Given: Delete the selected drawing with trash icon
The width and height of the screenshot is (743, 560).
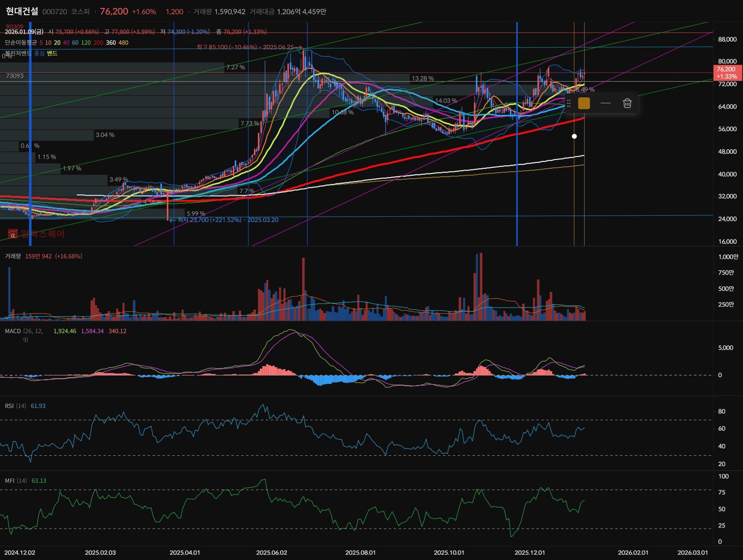Looking at the screenshot, I should (x=627, y=103).
